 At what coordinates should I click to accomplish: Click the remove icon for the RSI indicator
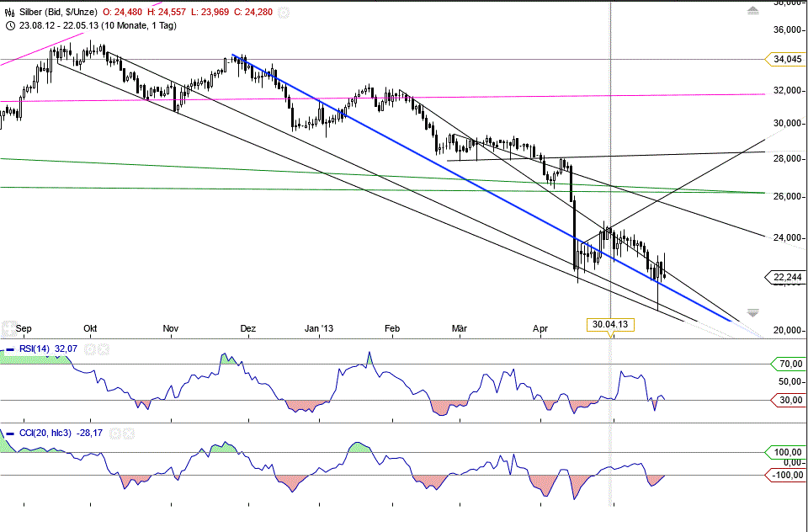tap(104, 349)
